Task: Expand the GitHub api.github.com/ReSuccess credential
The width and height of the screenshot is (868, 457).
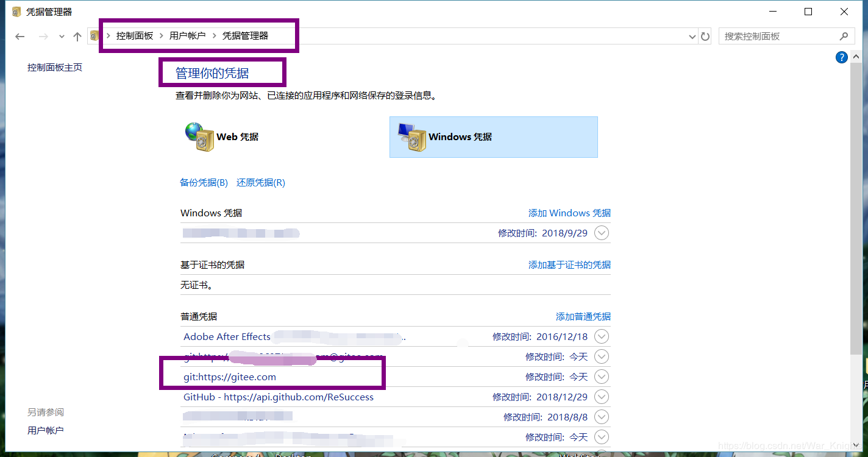Action: coord(602,397)
